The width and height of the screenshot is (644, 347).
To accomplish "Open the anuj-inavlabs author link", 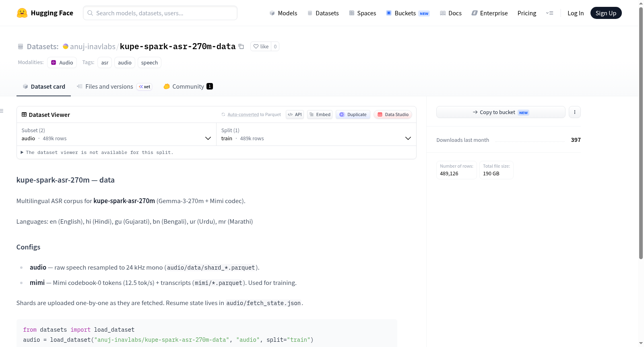I will (93, 46).
